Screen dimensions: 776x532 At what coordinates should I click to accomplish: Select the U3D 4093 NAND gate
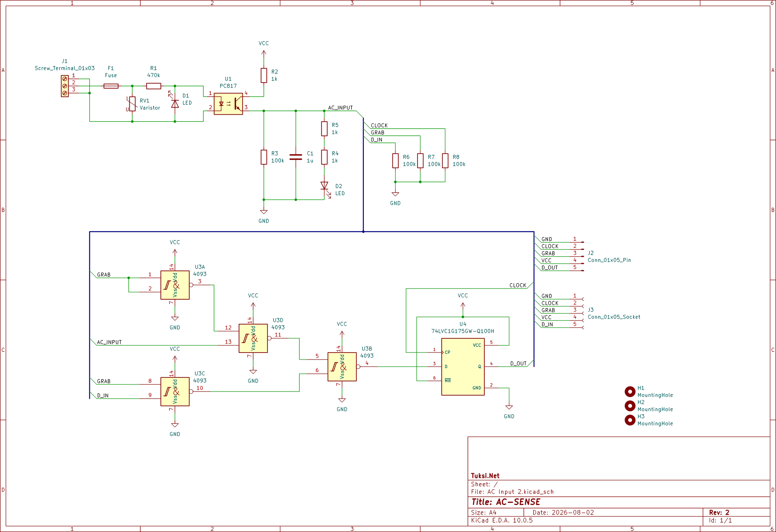pyautogui.click(x=253, y=338)
